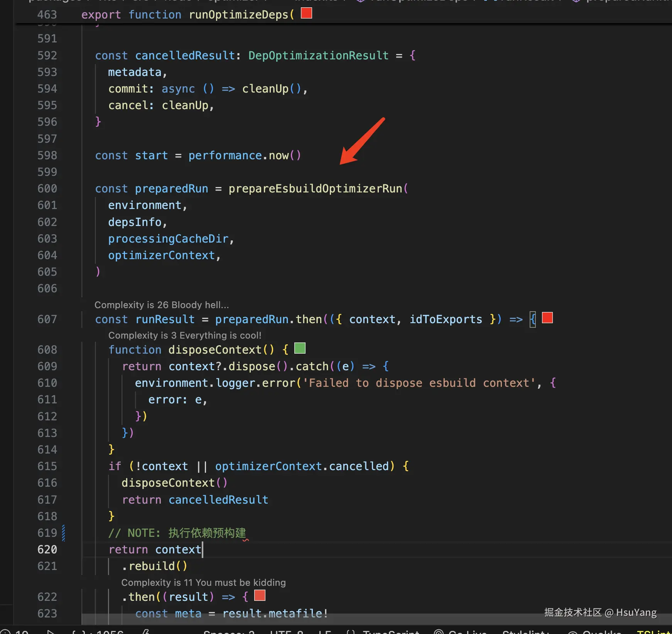
Task: Click the Spaces: 2 indentation status item
Action: tap(229, 631)
